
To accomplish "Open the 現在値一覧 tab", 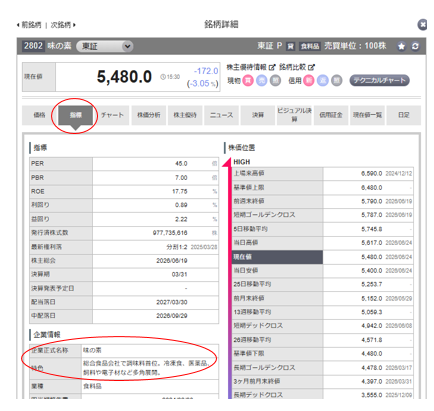I will point(367,115).
